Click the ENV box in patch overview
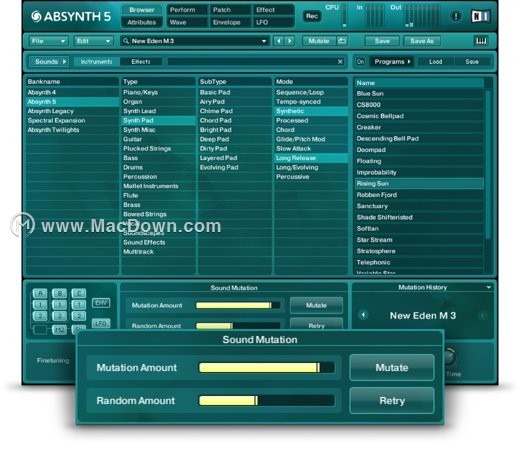The width and height of the screenshot is (520, 450). [x=101, y=303]
